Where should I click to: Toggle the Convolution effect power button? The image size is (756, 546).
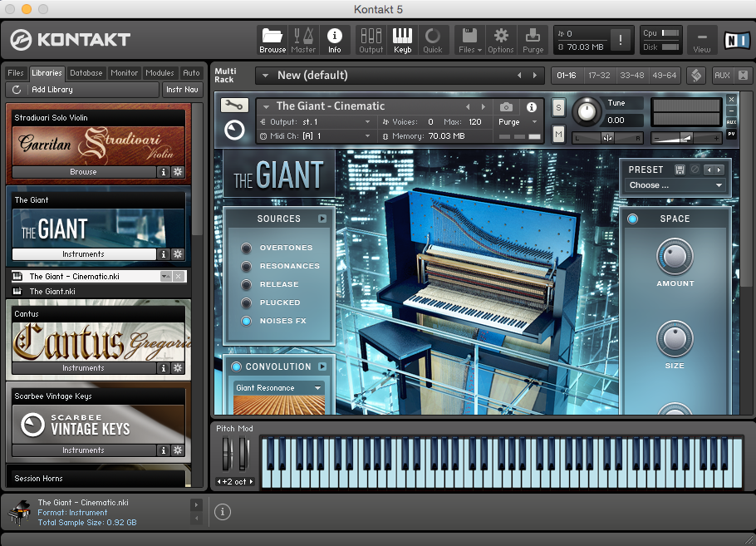point(236,367)
